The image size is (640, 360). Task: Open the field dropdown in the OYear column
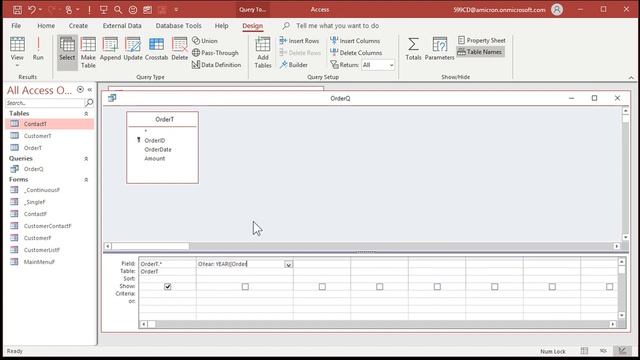(289, 264)
